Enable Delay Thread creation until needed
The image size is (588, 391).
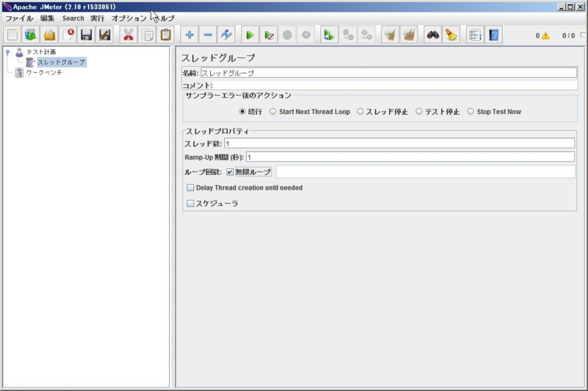[190, 187]
